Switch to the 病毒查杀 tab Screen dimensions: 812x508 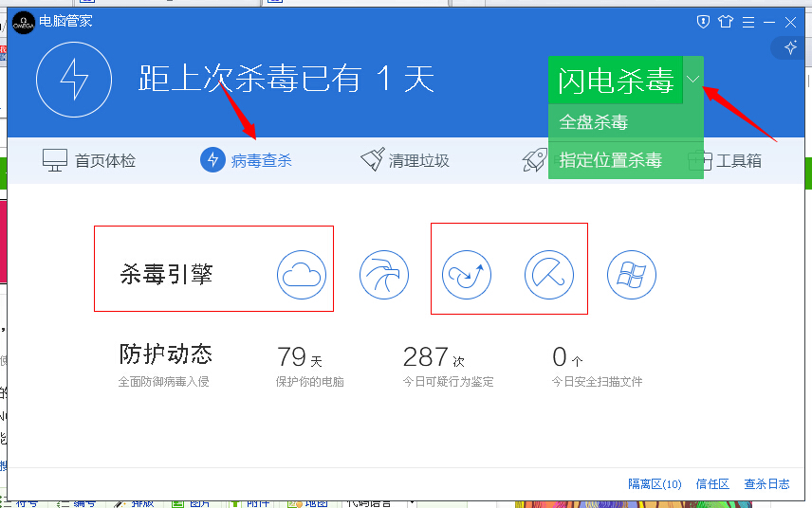click(x=246, y=160)
